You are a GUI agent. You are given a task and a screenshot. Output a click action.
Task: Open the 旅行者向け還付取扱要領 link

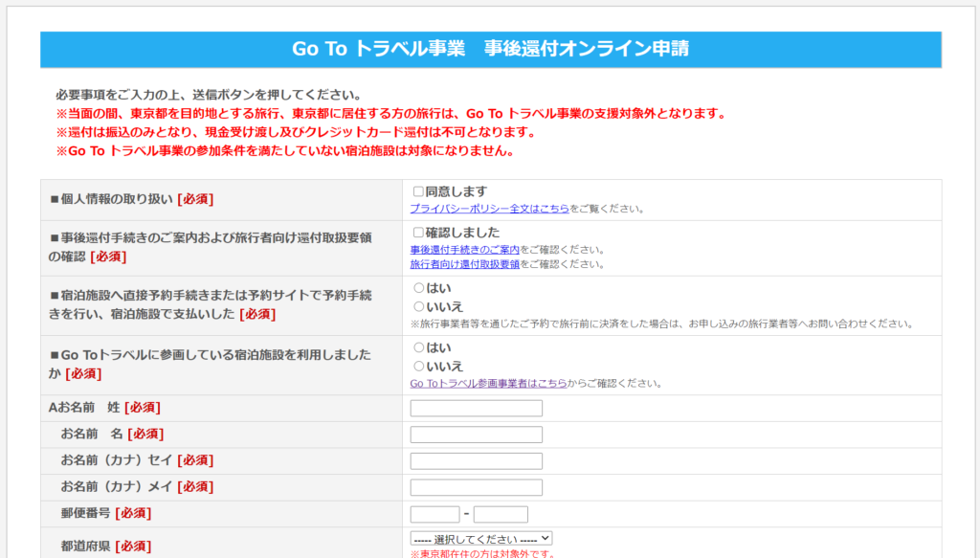464,264
